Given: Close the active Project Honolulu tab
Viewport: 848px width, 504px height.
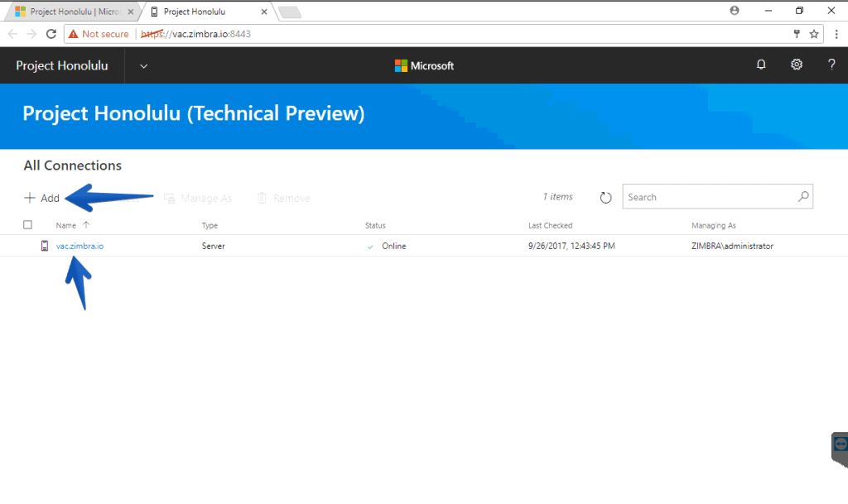Looking at the screenshot, I should click(x=264, y=12).
